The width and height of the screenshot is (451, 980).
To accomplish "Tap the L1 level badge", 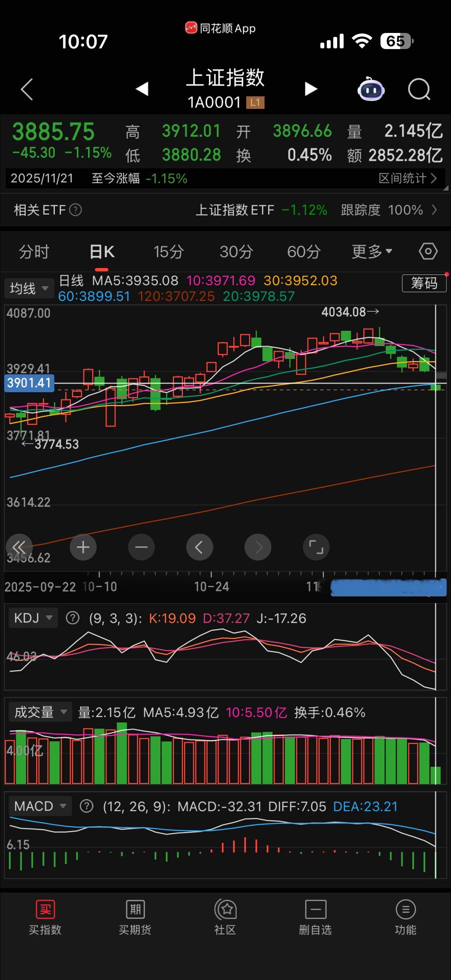I will point(255,102).
